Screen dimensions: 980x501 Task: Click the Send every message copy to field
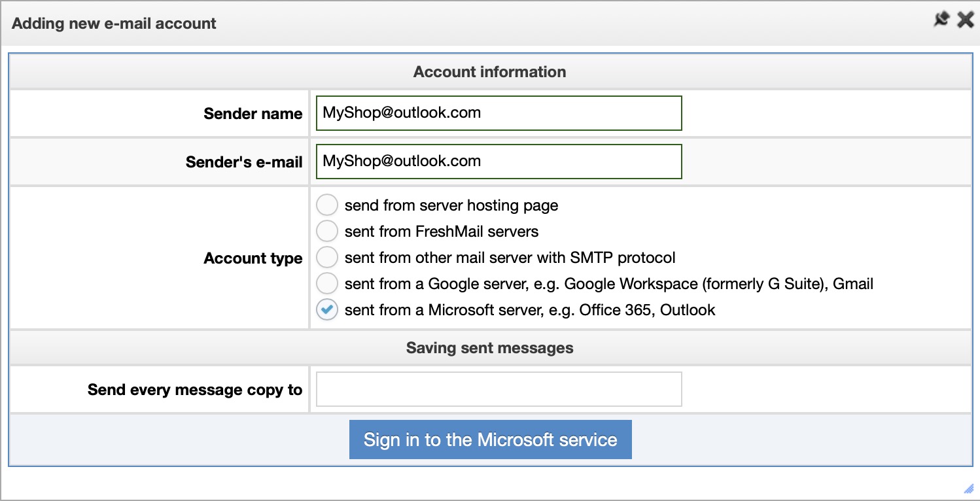click(x=499, y=389)
